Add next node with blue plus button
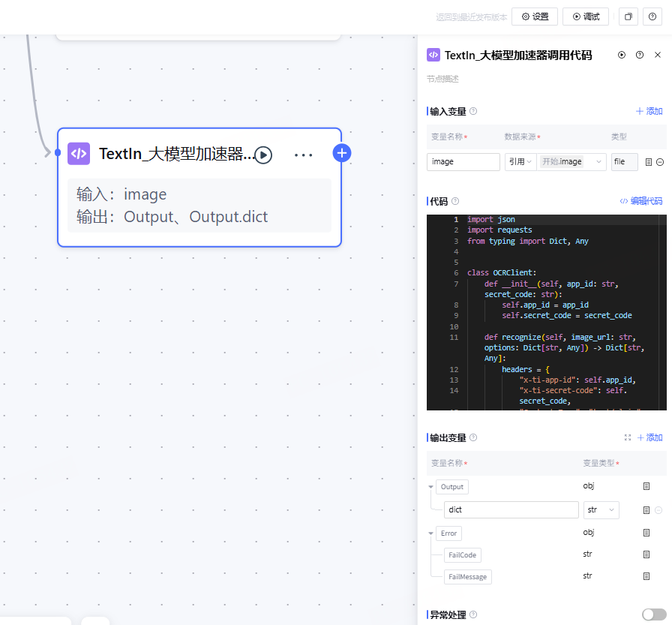672x625 pixels. (x=341, y=153)
